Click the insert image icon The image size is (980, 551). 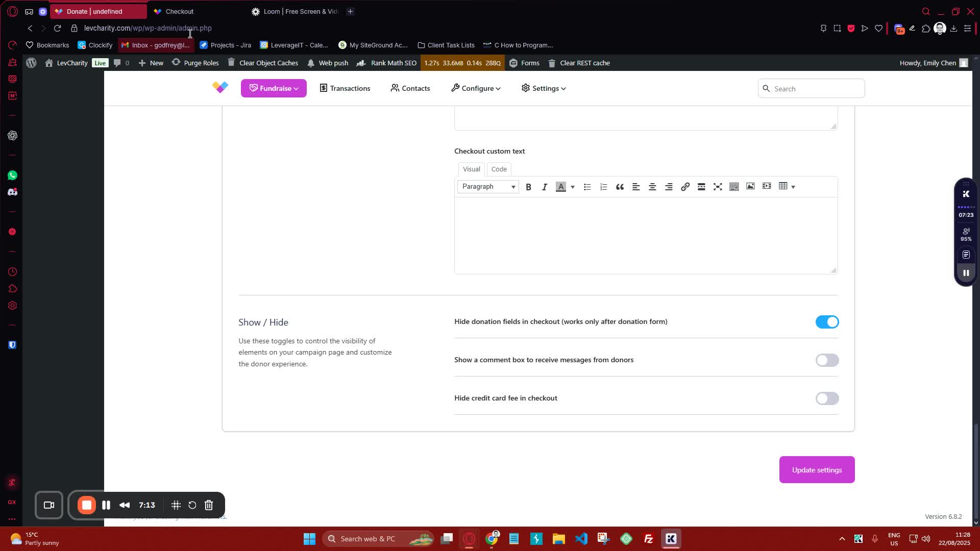click(750, 186)
